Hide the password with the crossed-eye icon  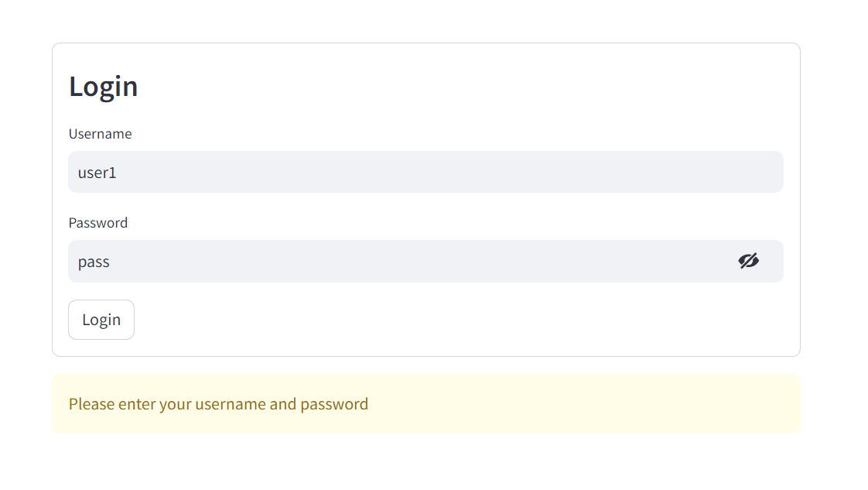coord(748,261)
